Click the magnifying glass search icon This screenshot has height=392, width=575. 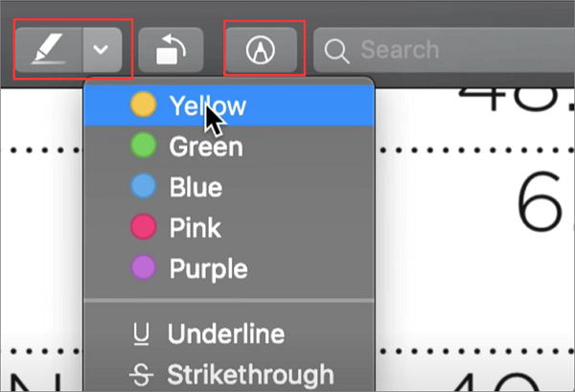pyautogui.click(x=336, y=51)
